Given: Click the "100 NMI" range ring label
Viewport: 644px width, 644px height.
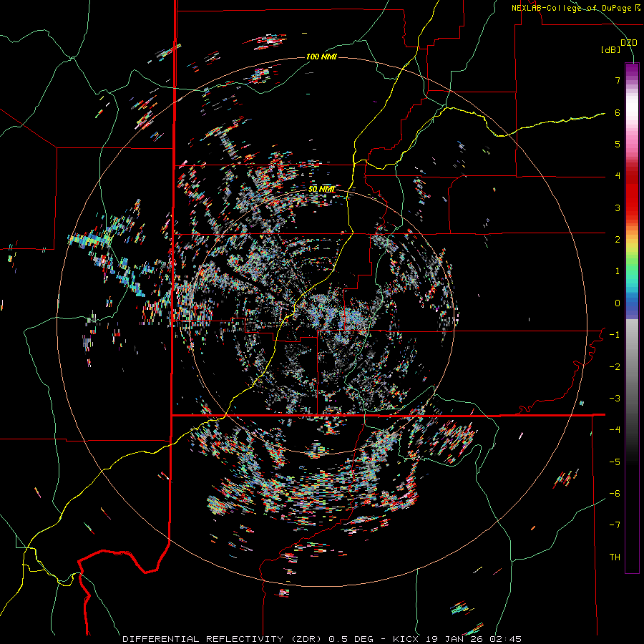Looking at the screenshot, I should [321, 57].
